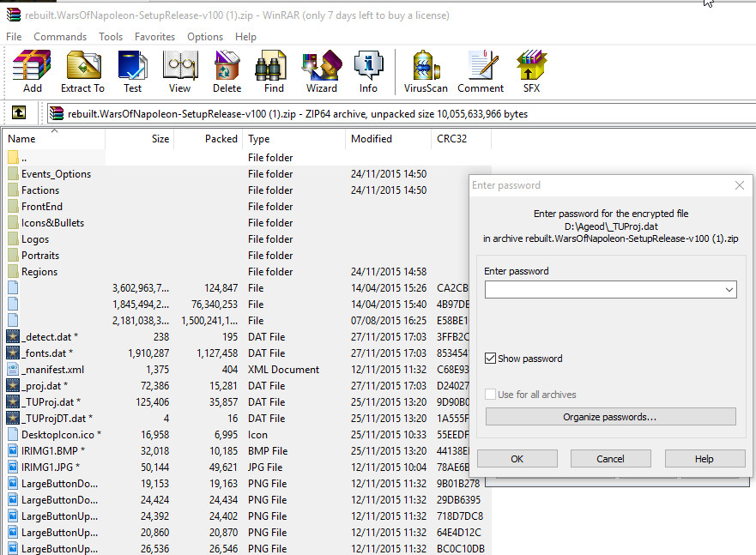Uncheck the Show password checkbox
Image resolution: width=756 pixels, height=555 pixels.
[x=491, y=359]
